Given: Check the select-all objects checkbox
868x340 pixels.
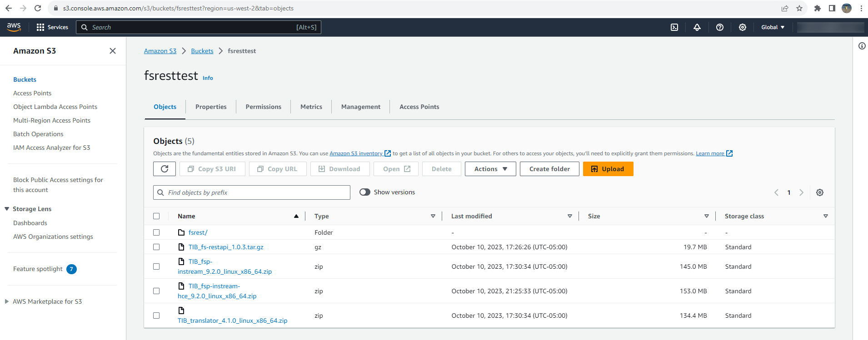Looking at the screenshot, I should 156,216.
